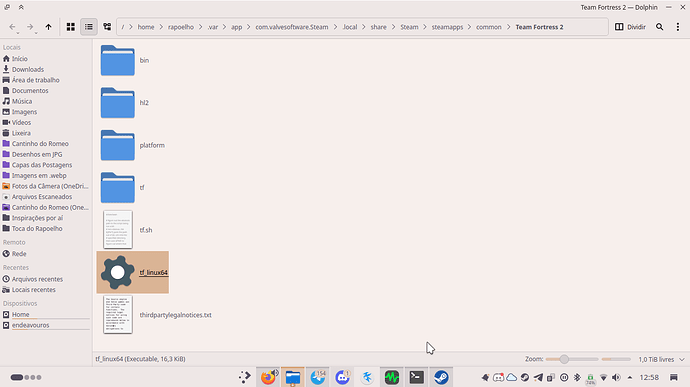Screen dimensions: 690x387
Task: Switch to icons view mode
Action: (x=70, y=27)
